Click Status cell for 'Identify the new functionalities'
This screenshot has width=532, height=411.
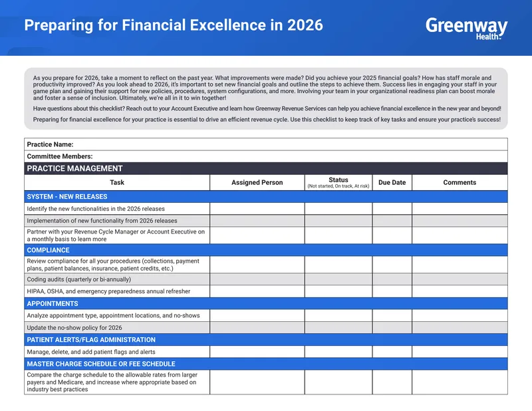pyautogui.click(x=338, y=209)
